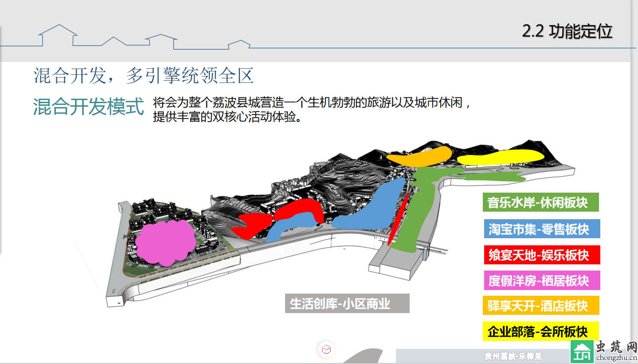
Task: Click the gray 生活创库-小区商业 label
Action: [x=347, y=304]
